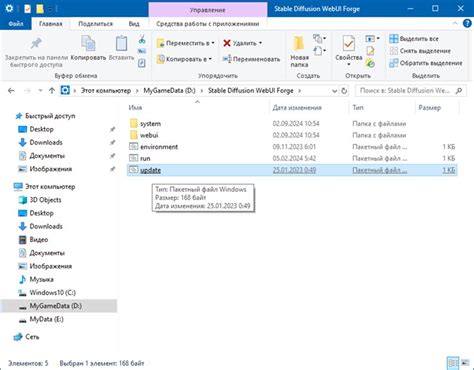
Task: Click 'Select all' button
Action: pyautogui.click(x=414, y=39)
